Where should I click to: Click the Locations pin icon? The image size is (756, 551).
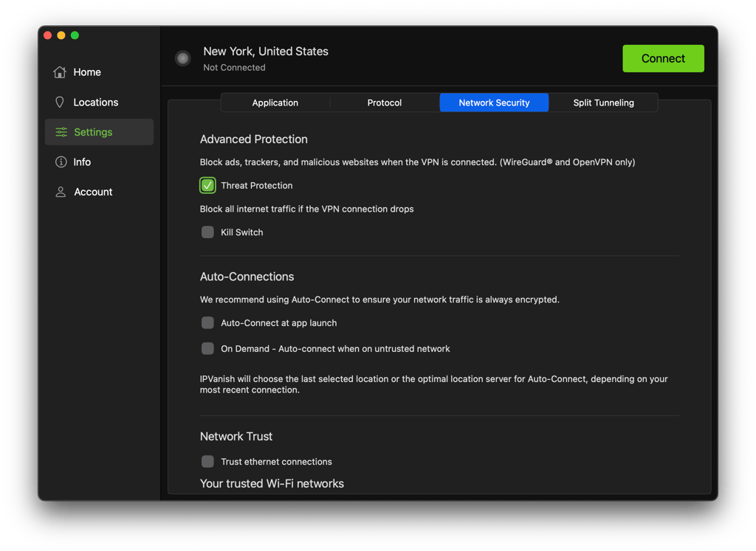pos(60,102)
